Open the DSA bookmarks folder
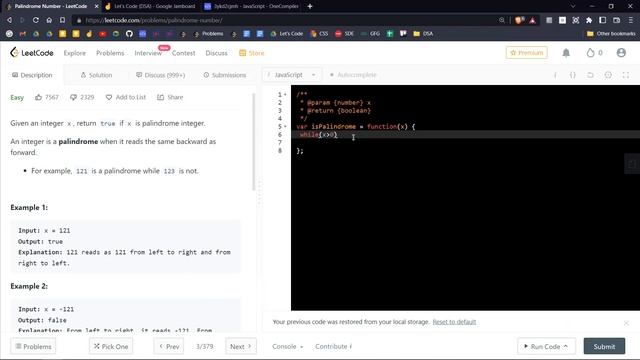The image size is (640, 360). click(423, 34)
